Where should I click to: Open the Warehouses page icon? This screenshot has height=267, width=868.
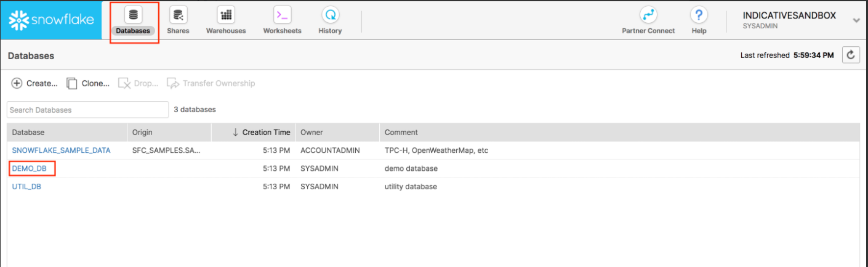tap(226, 15)
